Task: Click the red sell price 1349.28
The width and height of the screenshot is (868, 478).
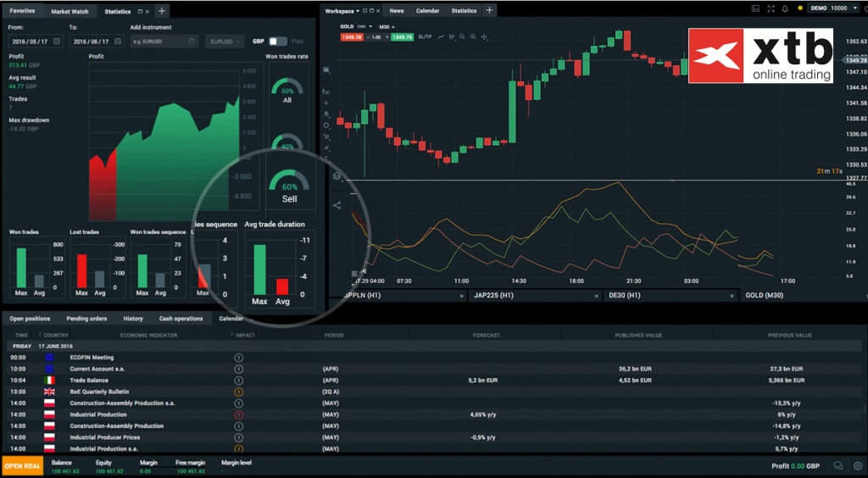Action: [x=352, y=37]
